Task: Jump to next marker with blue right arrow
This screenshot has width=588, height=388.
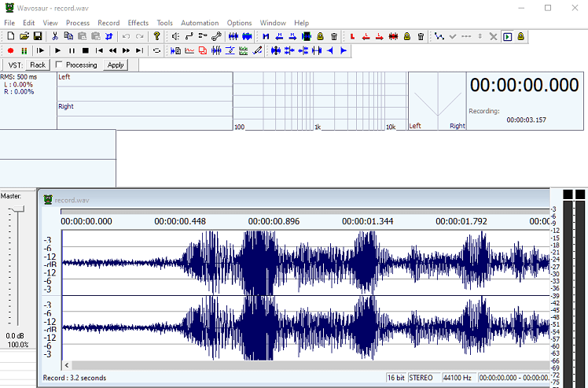Action: coord(293,36)
